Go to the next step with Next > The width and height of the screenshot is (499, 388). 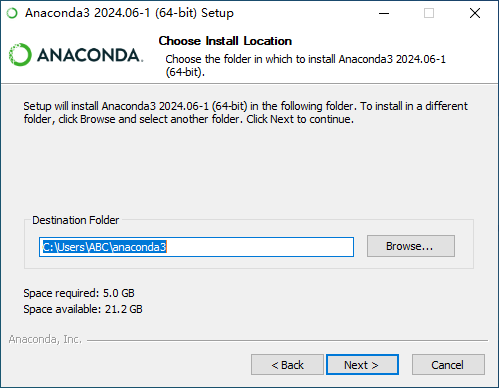[x=362, y=365]
